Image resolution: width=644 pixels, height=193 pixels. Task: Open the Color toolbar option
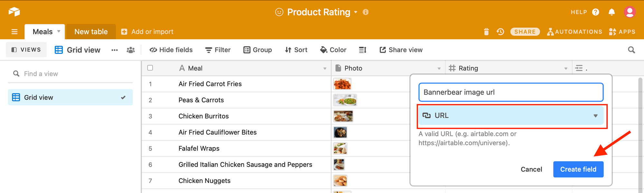[333, 50]
